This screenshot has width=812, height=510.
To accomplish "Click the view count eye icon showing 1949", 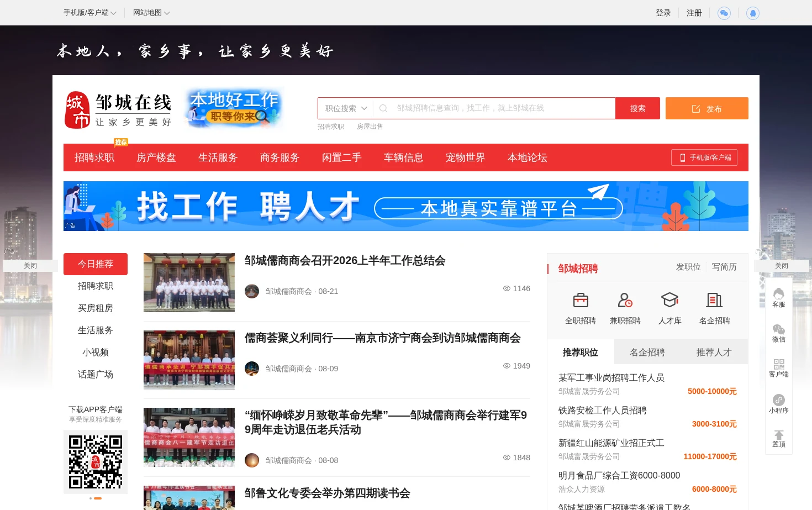I will coord(507,366).
